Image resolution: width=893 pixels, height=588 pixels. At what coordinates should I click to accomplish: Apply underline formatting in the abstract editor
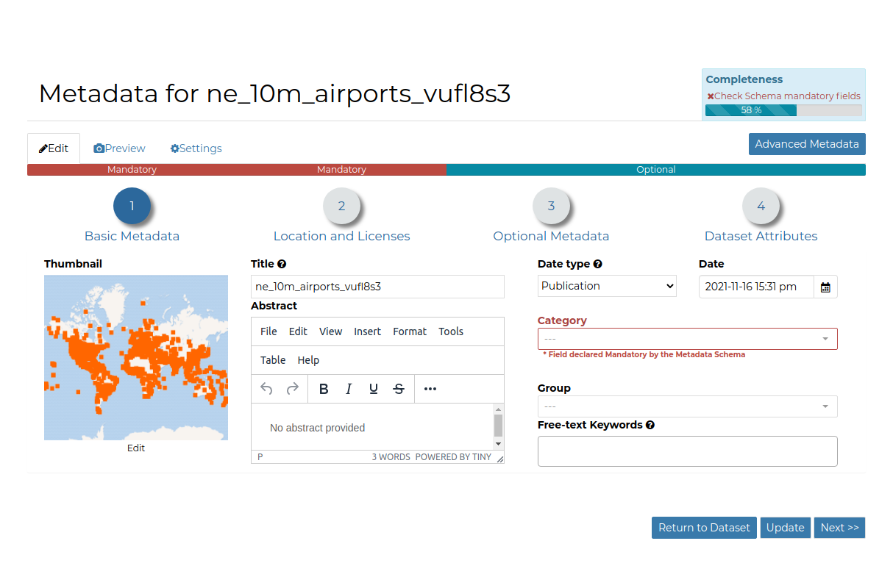pyautogui.click(x=374, y=388)
